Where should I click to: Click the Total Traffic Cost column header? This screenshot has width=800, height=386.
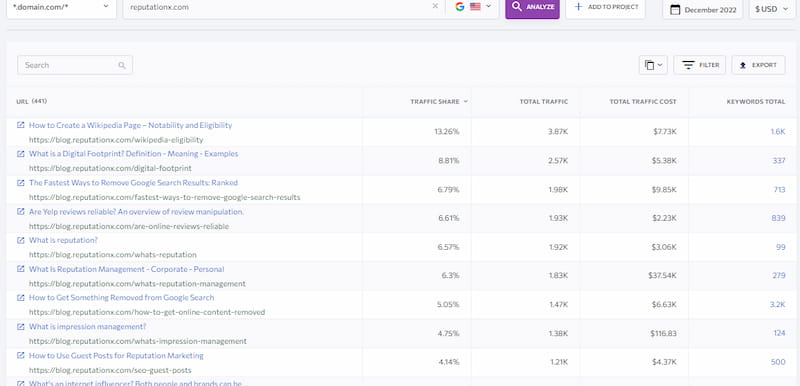pyautogui.click(x=643, y=101)
